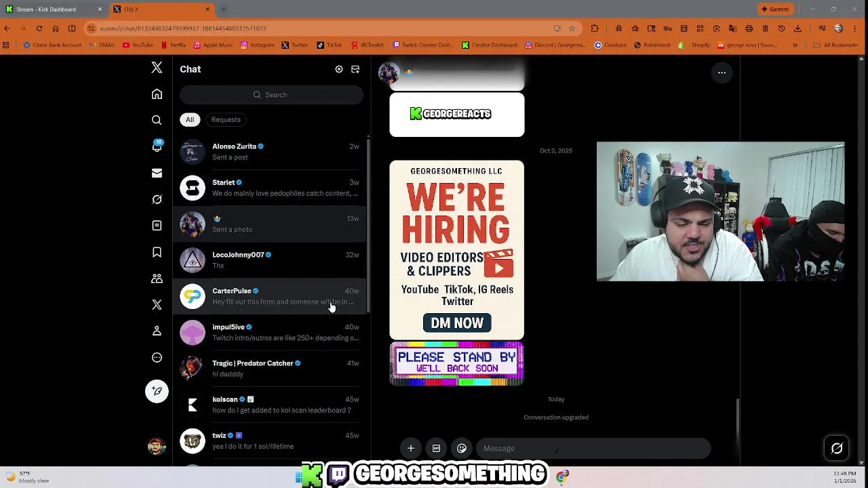This screenshot has width=868, height=488.
Task: Open the We're Hiring image in chat
Action: [x=456, y=250]
